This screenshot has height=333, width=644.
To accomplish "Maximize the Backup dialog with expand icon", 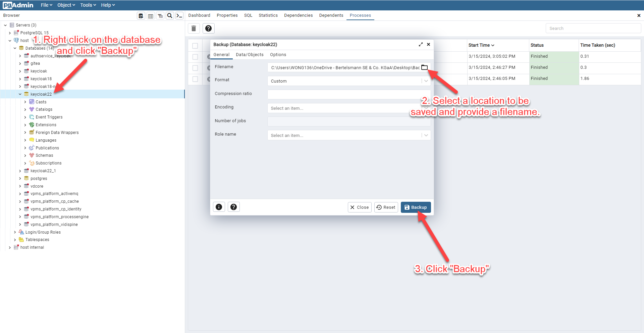I will [x=421, y=44].
